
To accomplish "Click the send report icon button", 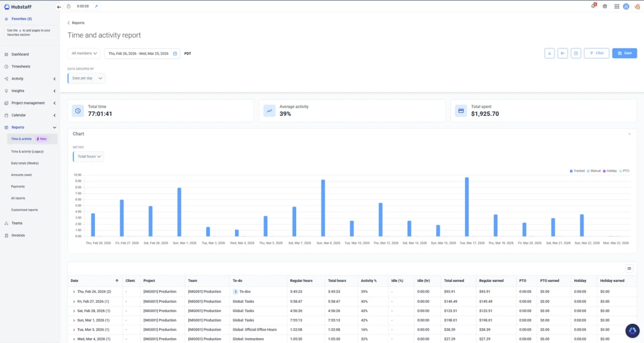I will [562, 53].
